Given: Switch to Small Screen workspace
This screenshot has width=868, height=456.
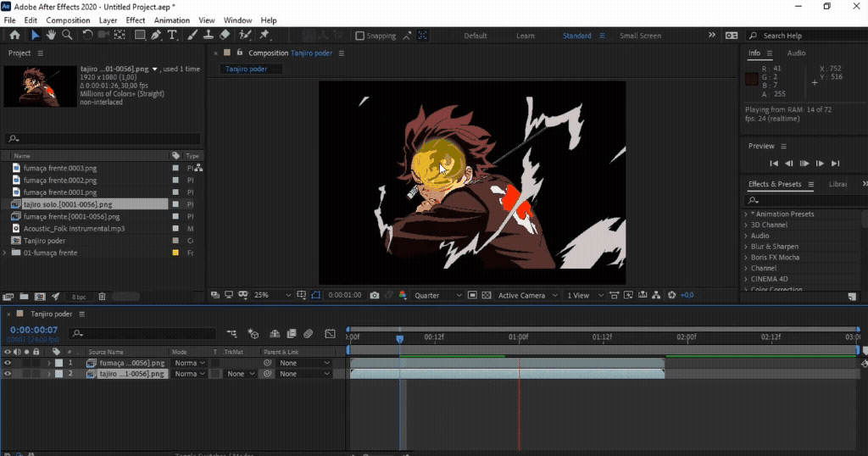Looking at the screenshot, I should point(640,36).
